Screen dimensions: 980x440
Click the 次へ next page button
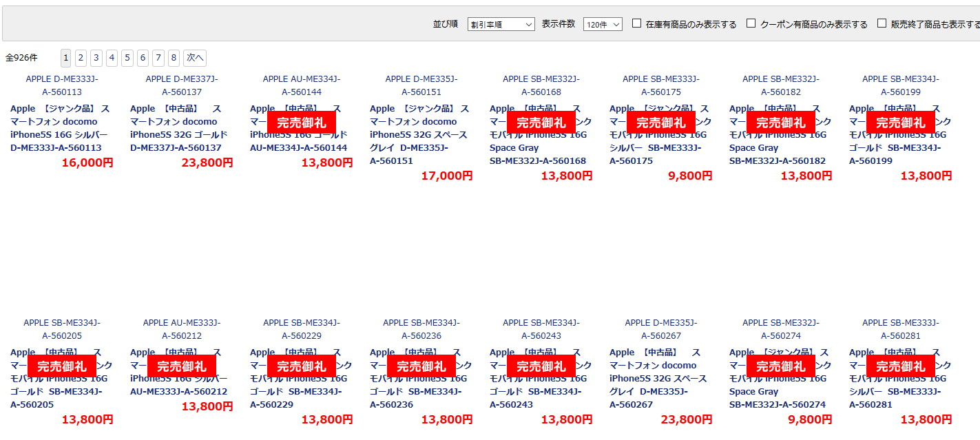tap(195, 58)
